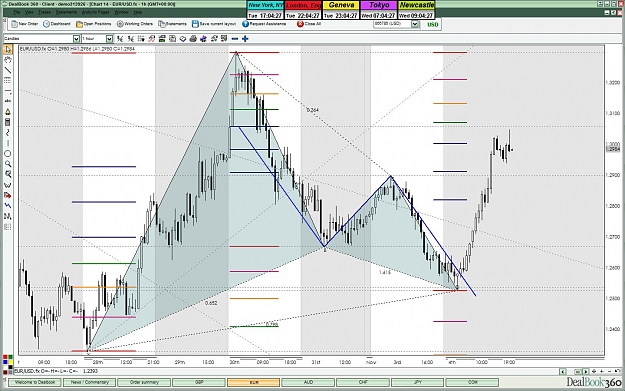The width and height of the screenshot is (625, 391).
Task: Switch to Order summary tab
Action: [144, 382]
